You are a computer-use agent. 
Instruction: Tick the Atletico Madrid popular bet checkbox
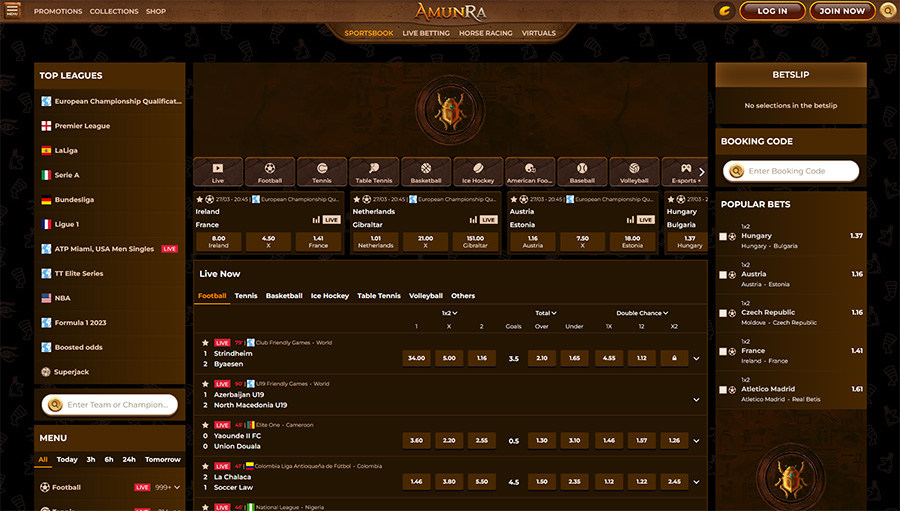coord(723,390)
